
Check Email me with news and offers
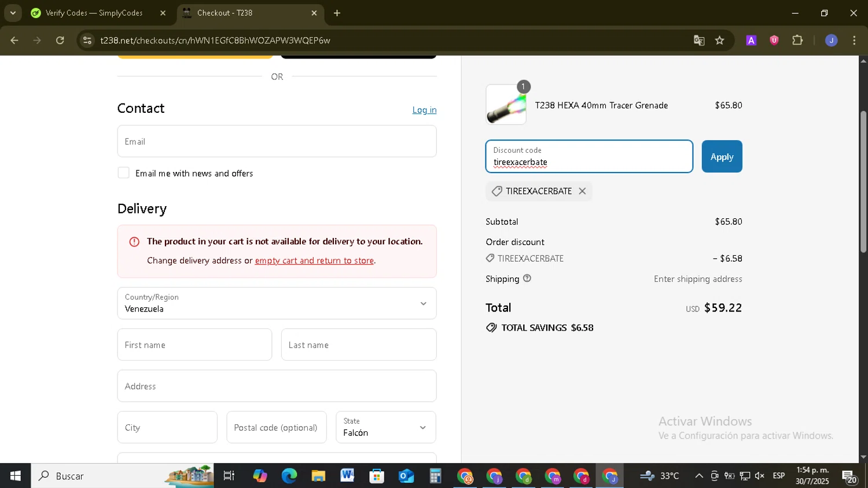[x=123, y=173]
